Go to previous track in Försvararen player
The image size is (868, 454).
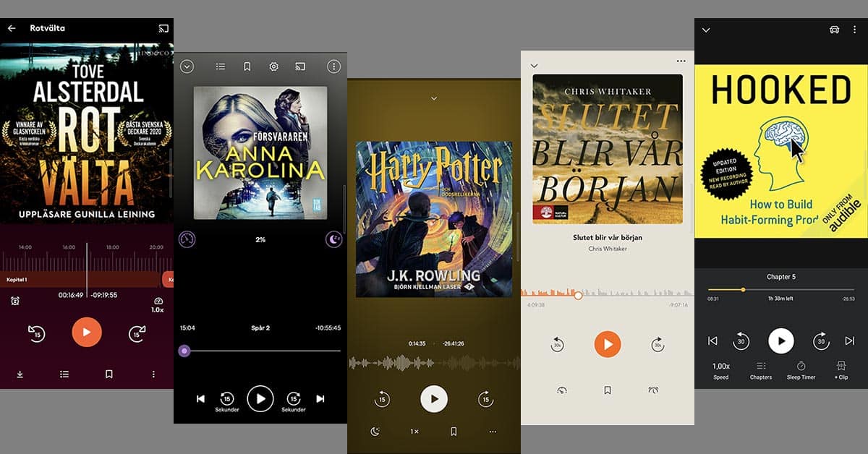[x=200, y=398]
